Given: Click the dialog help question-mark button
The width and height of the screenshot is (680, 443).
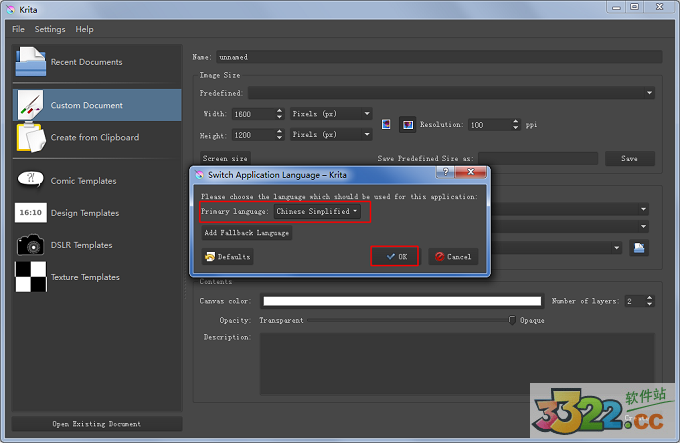Looking at the screenshot, I should (445, 172).
